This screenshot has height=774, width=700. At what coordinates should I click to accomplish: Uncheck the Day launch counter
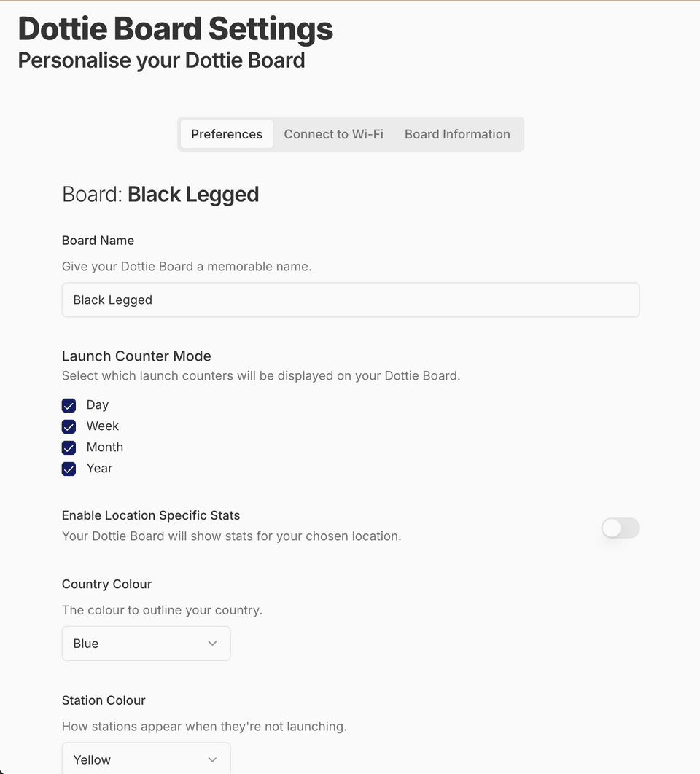coord(69,405)
